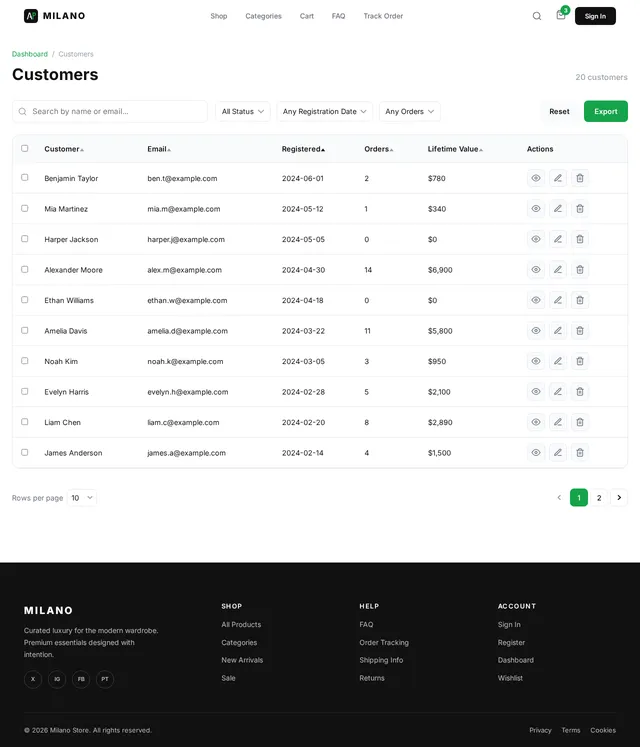
Task: Delete Mia Martinez's record
Action: click(579, 209)
